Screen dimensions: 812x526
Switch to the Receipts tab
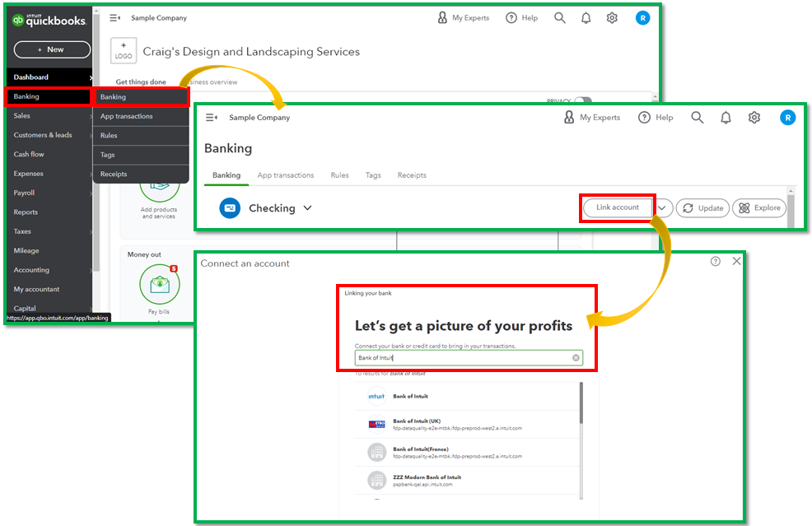click(412, 175)
